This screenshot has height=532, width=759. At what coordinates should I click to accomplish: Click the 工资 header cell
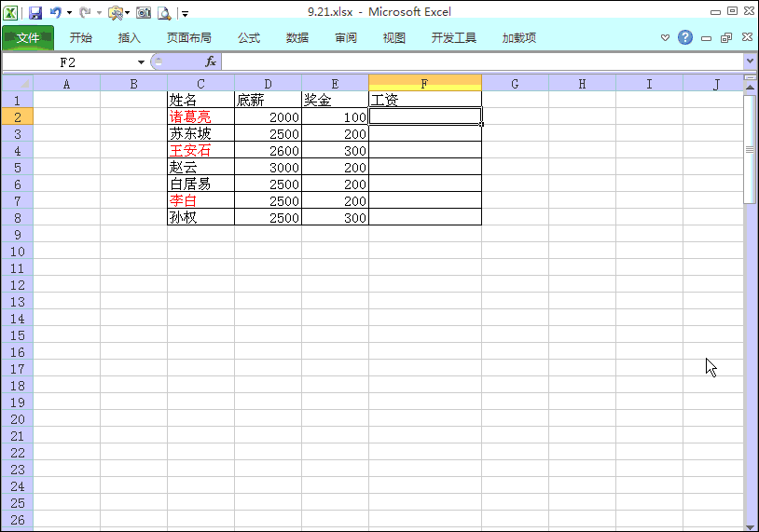tap(425, 100)
